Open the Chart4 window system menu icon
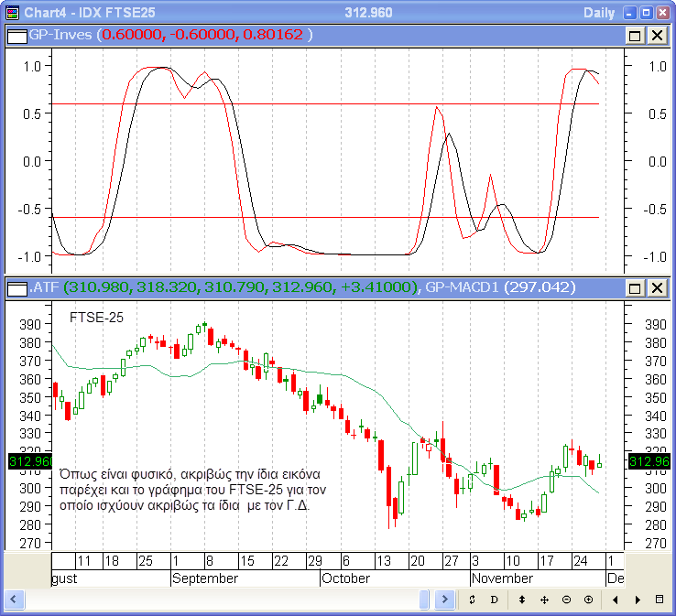This screenshot has width=676, height=616. point(11,13)
